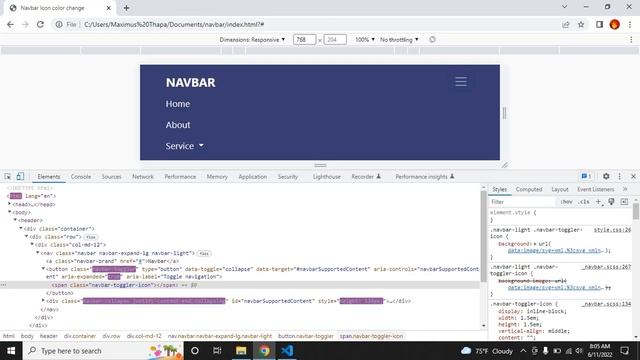Switch to the Network tab
The height and width of the screenshot is (360, 640).
[143, 176]
